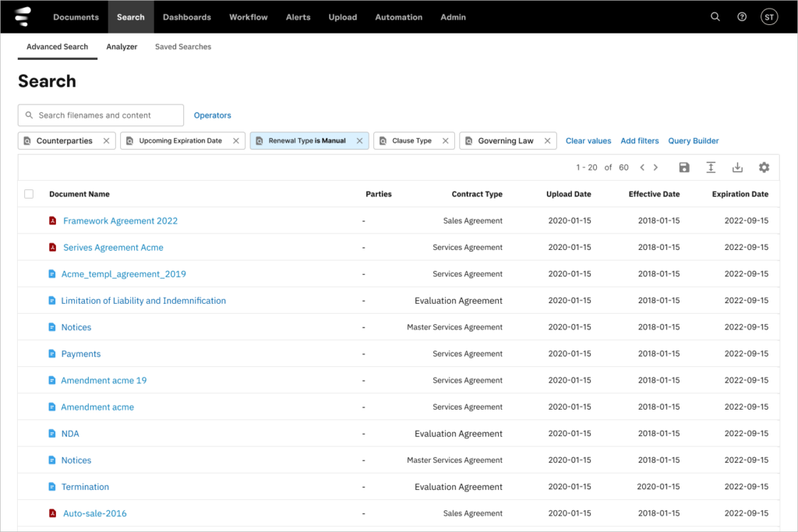Click the PDF icon beside Auto-sale-2016
Image resolution: width=798 pixels, height=532 pixels.
coord(51,513)
